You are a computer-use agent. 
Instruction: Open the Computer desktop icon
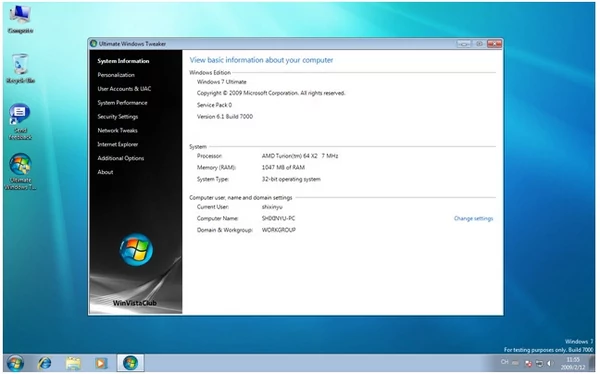20,19
